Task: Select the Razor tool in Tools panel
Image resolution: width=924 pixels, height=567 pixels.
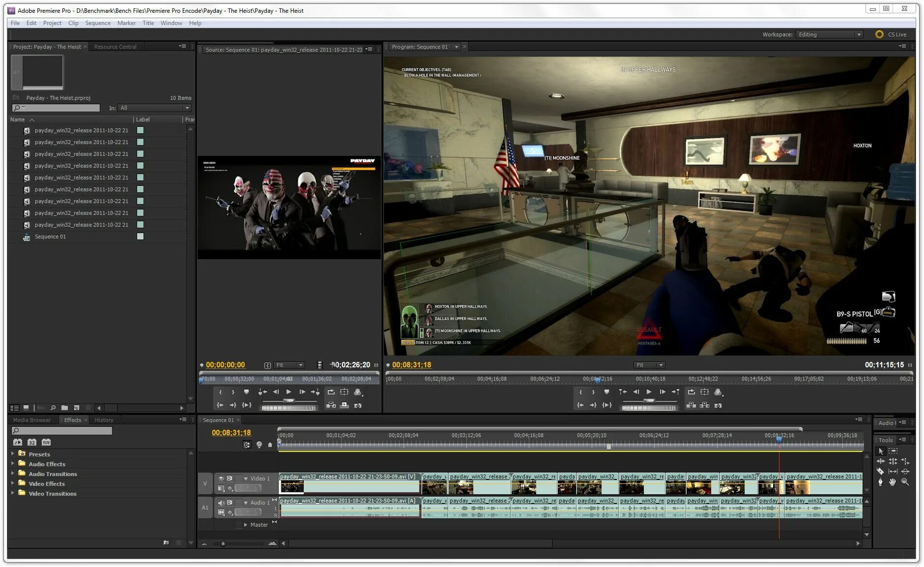Action: pyautogui.click(x=880, y=472)
